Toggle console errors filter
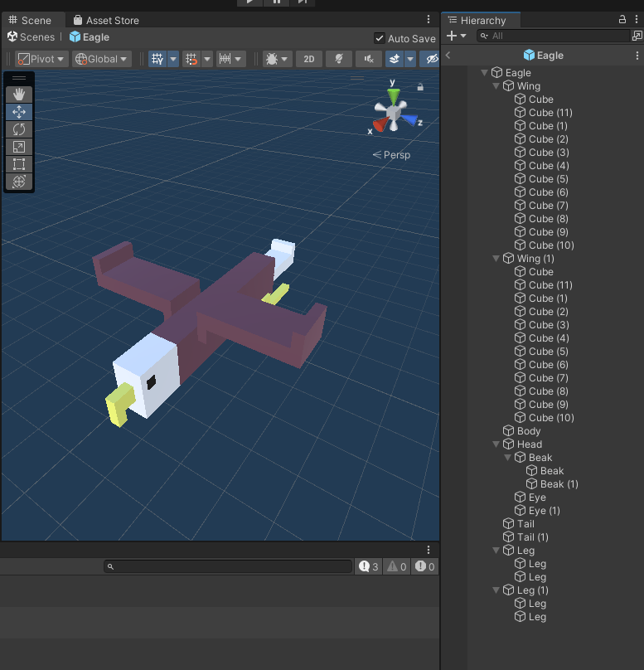The image size is (644, 670). pyautogui.click(x=425, y=566)
